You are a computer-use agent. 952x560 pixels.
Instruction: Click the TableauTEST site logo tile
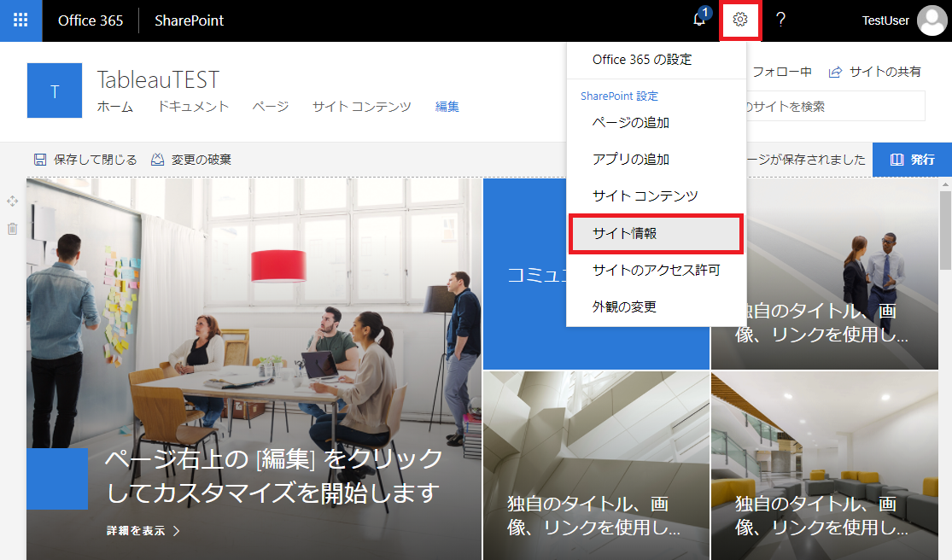(54, 90)
